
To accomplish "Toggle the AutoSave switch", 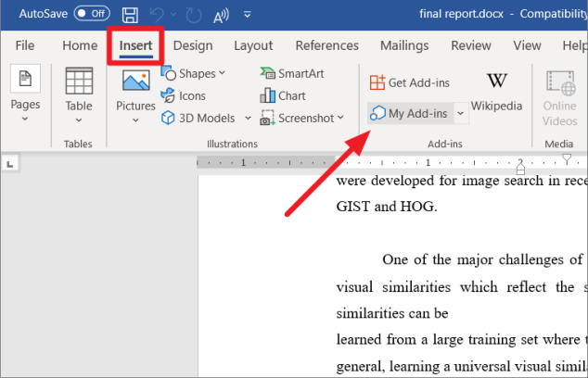I will point(92,14).
